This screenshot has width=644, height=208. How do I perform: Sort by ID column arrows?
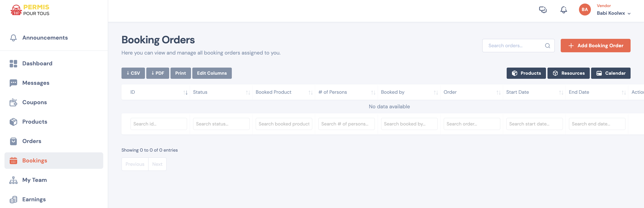185,92
